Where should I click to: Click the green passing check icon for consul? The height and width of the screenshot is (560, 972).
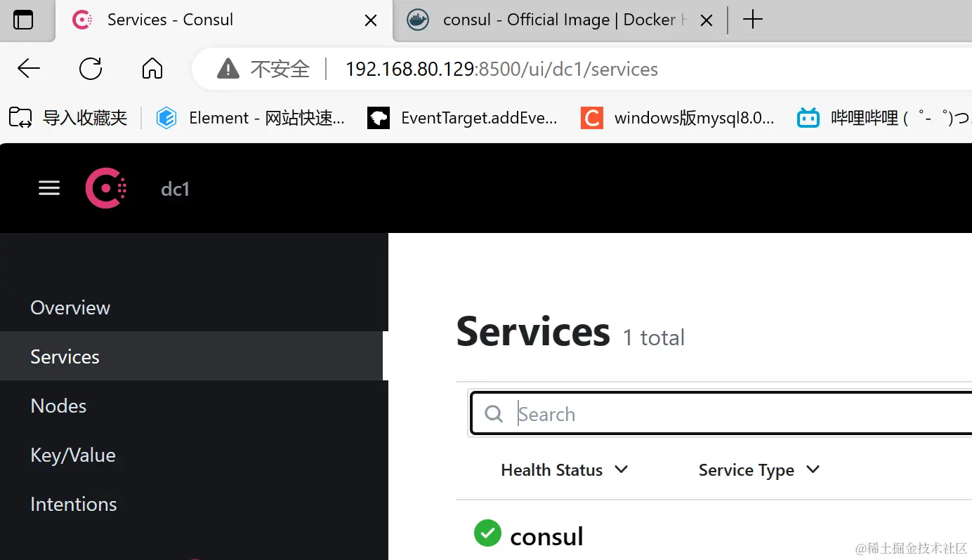[487, 533]
